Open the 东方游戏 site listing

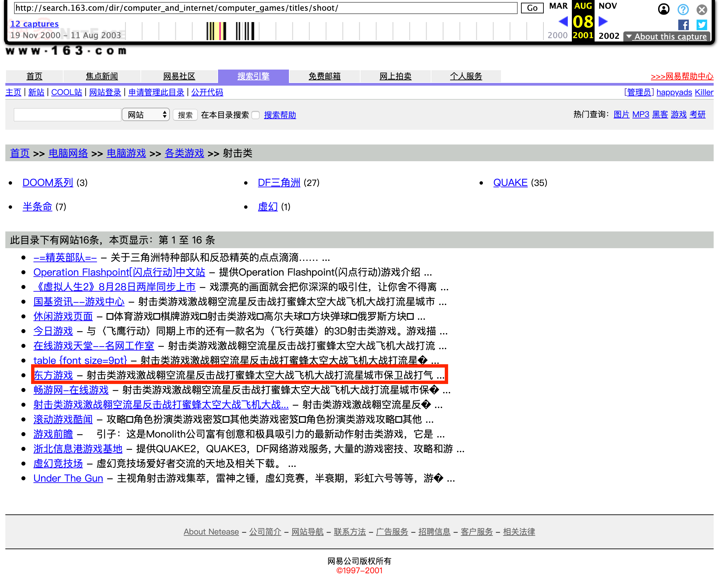coord(53,375)
